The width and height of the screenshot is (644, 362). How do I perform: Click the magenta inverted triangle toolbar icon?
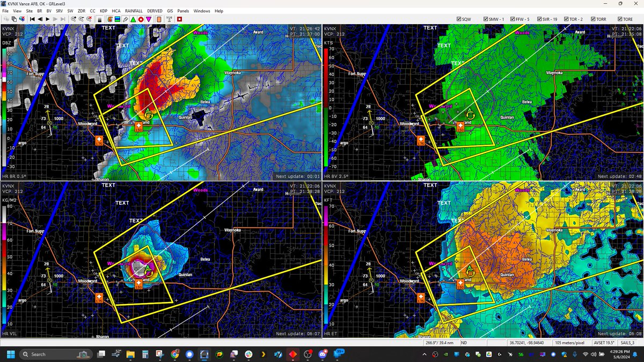pos(149,19)
